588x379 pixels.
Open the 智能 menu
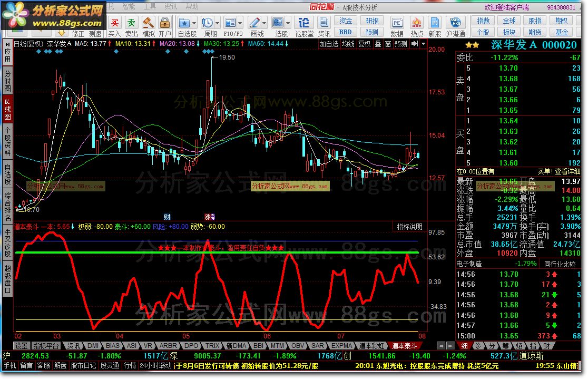(x=129, y=6)
